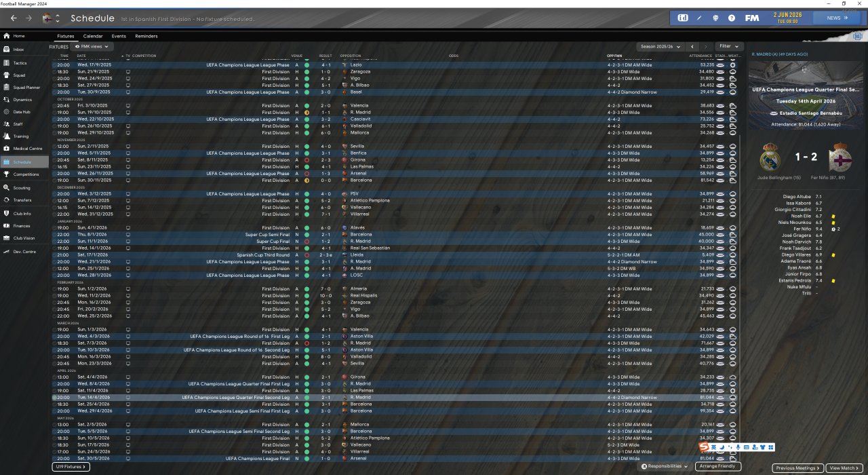Switch to the Reminders tab
Viewport: 868px width, 475px height.
pyautogui.click(x=146, y=36)
